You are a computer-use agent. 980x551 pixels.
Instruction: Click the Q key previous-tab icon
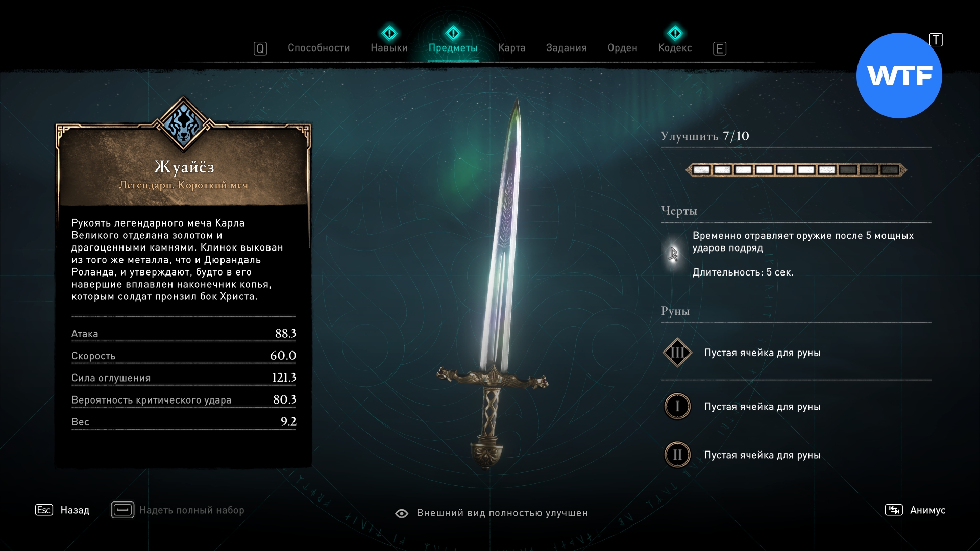[260, 48]
